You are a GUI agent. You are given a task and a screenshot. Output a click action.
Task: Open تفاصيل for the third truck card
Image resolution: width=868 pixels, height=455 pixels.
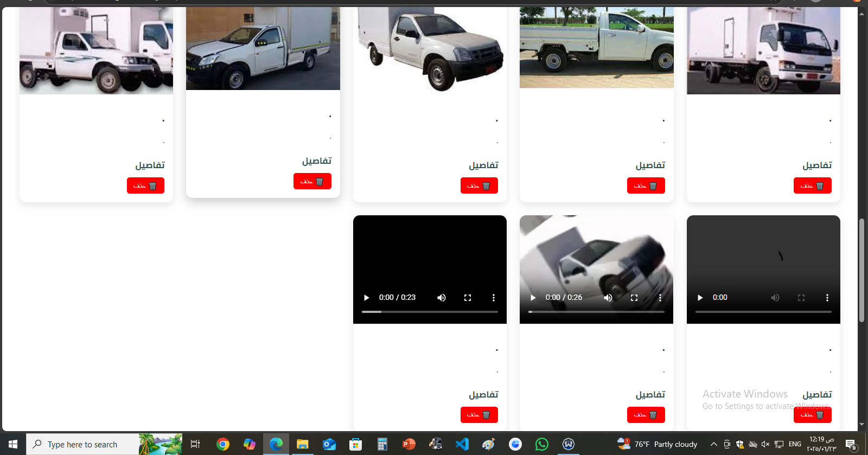(483, 165)
